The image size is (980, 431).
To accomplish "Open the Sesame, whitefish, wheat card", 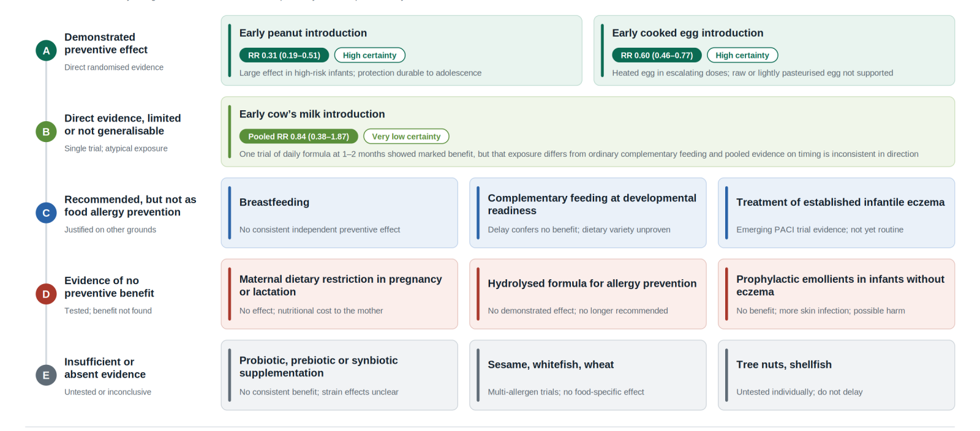I will pos(587,375).
